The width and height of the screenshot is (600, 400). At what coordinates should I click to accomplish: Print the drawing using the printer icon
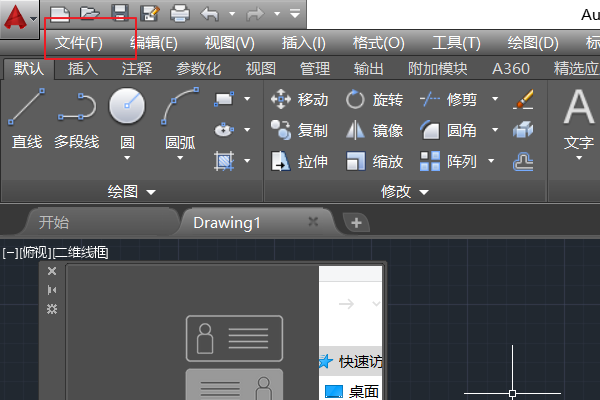(x=180, y=14)
